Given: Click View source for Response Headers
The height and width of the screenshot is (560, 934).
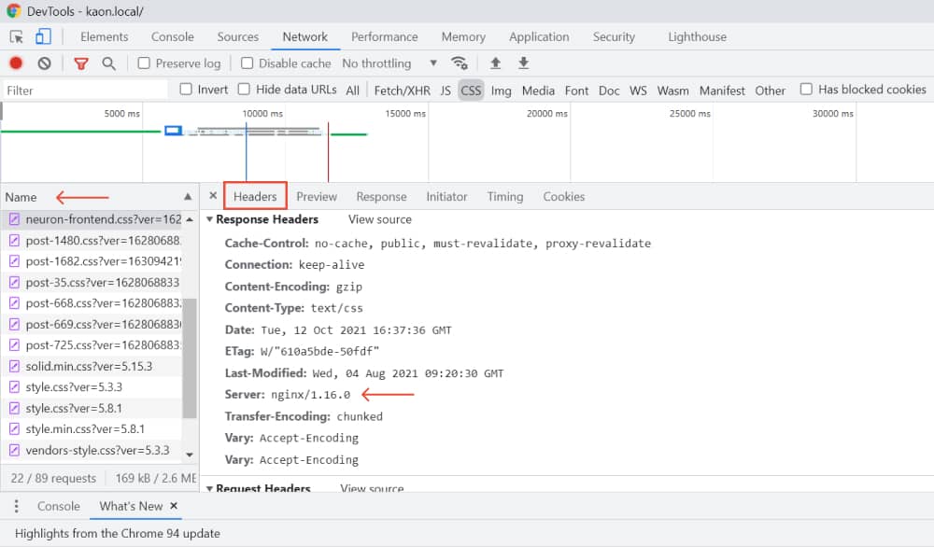Looking at the screenshot, I should point(380,219).
